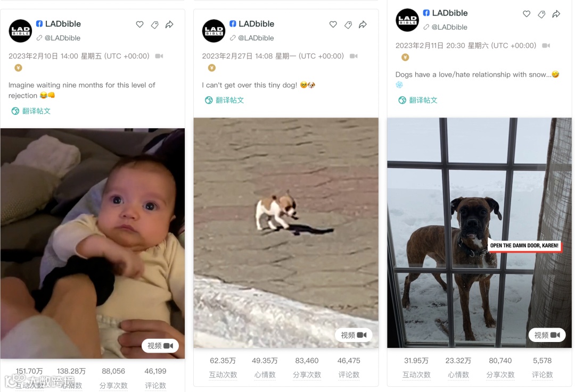Click the heart icon on the baby post
Image resolution: width=575 pixels, height=392 pixels.
coord(139,24)
